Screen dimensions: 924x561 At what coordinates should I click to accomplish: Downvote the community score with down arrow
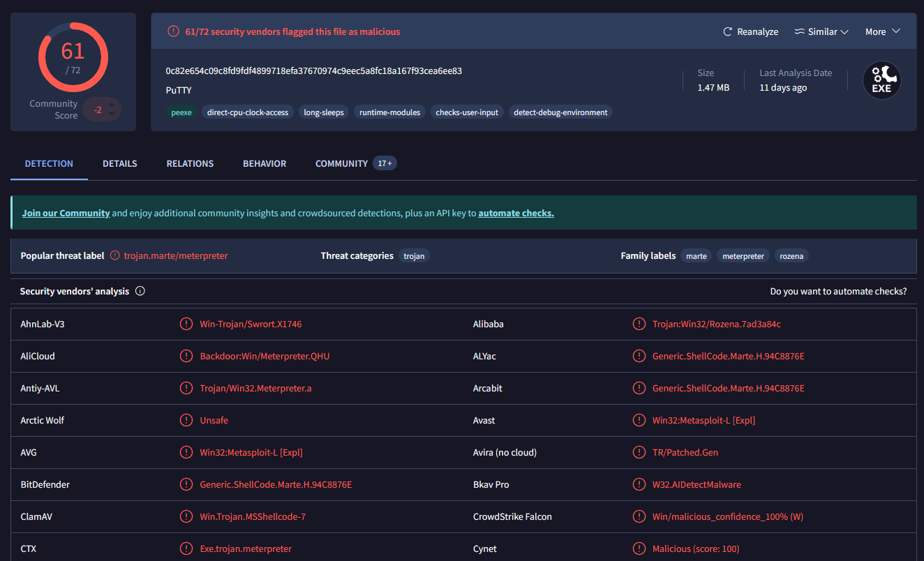112,115
